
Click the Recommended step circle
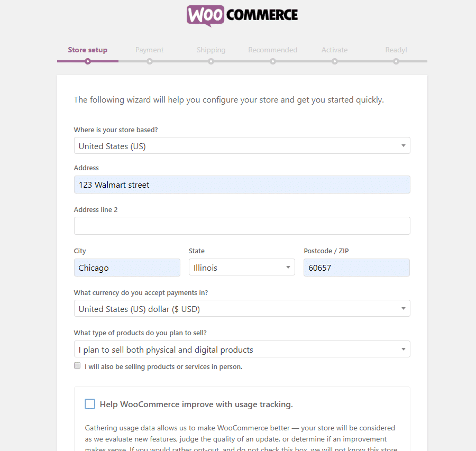[273, 61]
